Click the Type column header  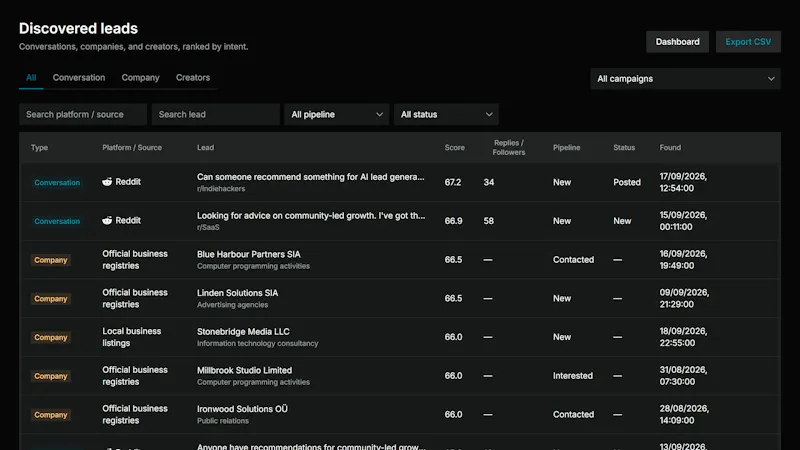pyautogui.click(x=39, y=147)
